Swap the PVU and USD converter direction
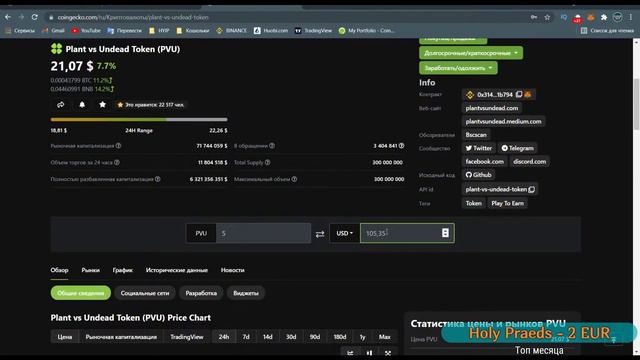 [320, 234]
